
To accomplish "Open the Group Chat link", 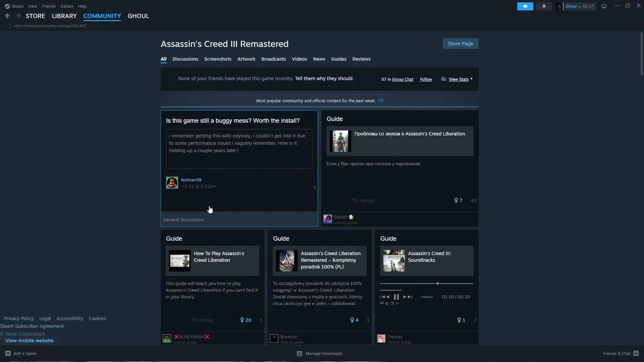I will [403, 79].
